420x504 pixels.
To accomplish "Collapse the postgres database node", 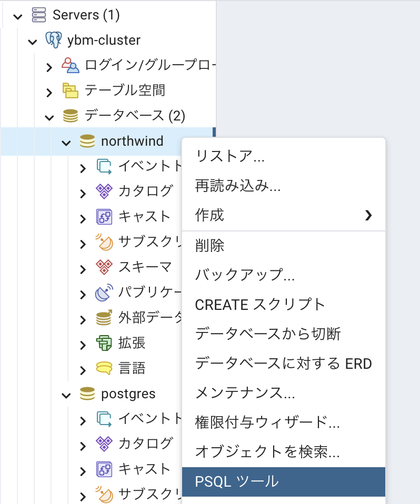I will click(66, 395).
